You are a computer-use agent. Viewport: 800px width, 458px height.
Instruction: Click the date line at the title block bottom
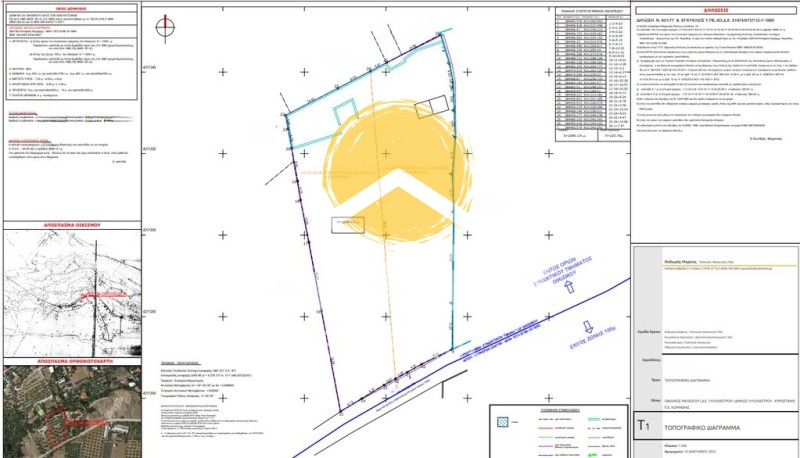688,453
